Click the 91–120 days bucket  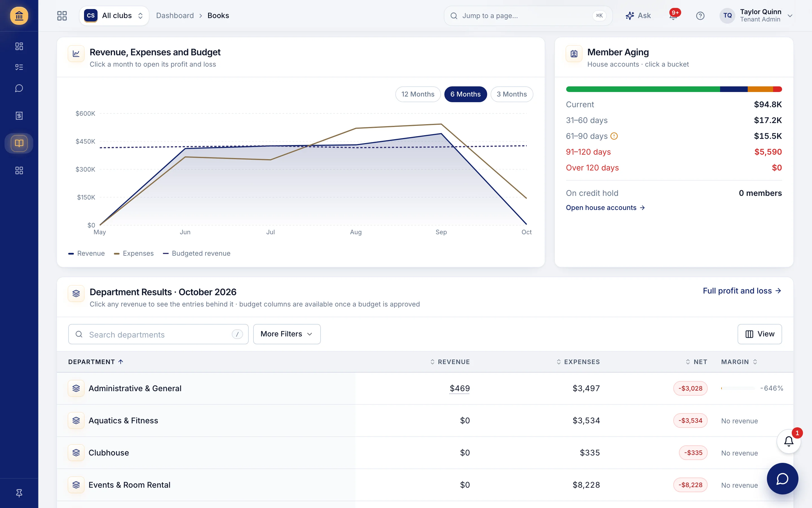click(x=674, y=152)
